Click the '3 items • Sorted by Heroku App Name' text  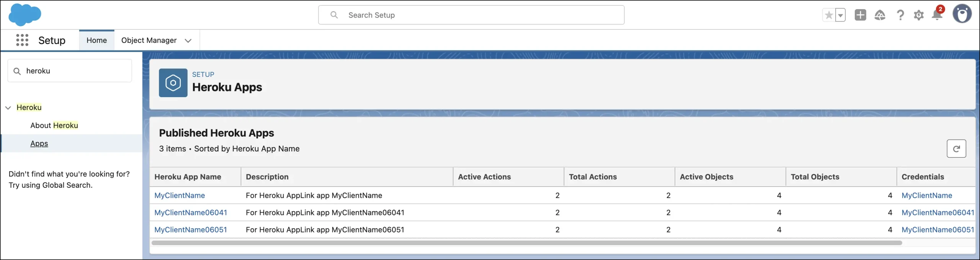[229, 149]
